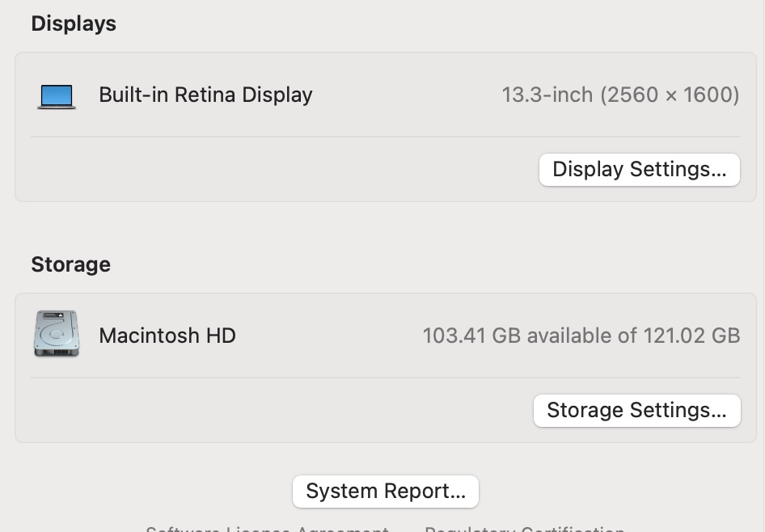Open Storage Settings
Viewport: 765px width, 532px height.
636,410
